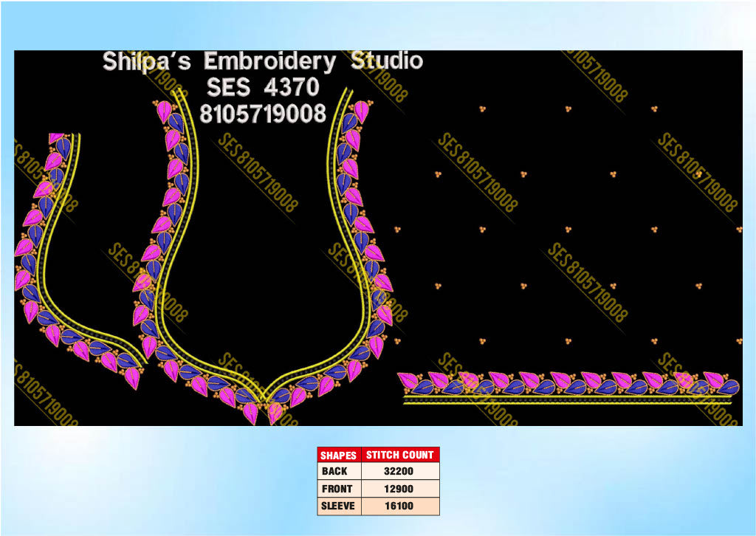The image size is (756, 536).
Task: Click the stitch count value 32200
Action: coord(399,472)
